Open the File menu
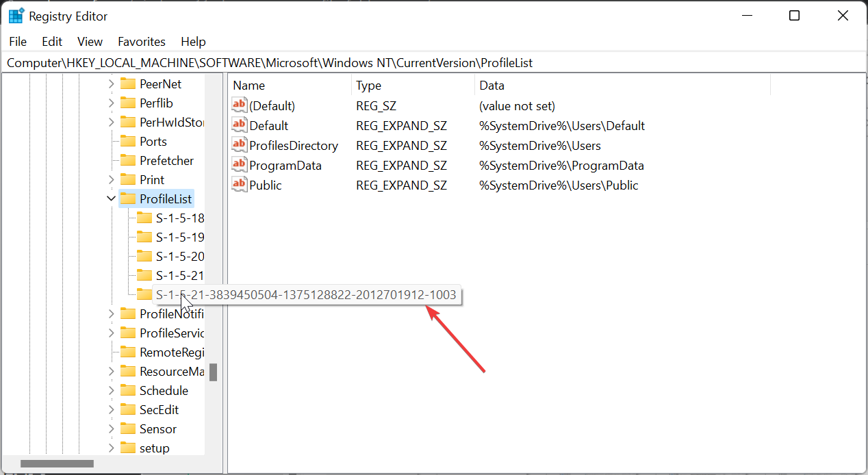868x475 pixels. point(18,42)
